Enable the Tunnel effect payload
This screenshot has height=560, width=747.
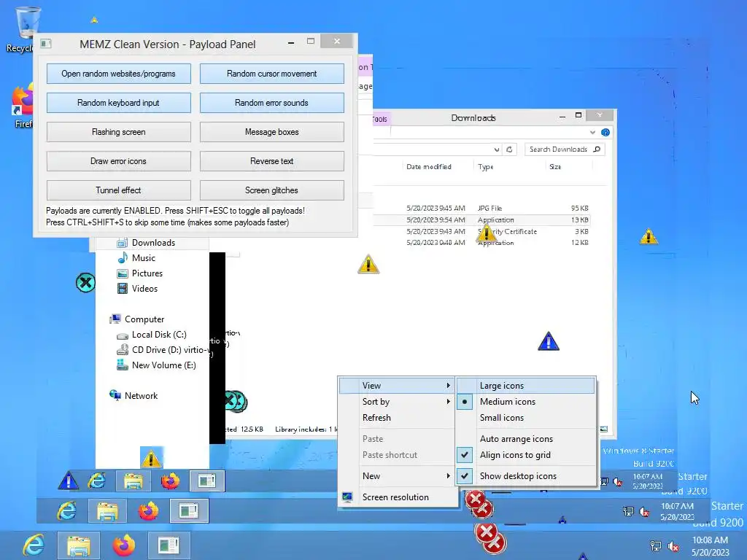pyautogui.click(x=119, y=190)
